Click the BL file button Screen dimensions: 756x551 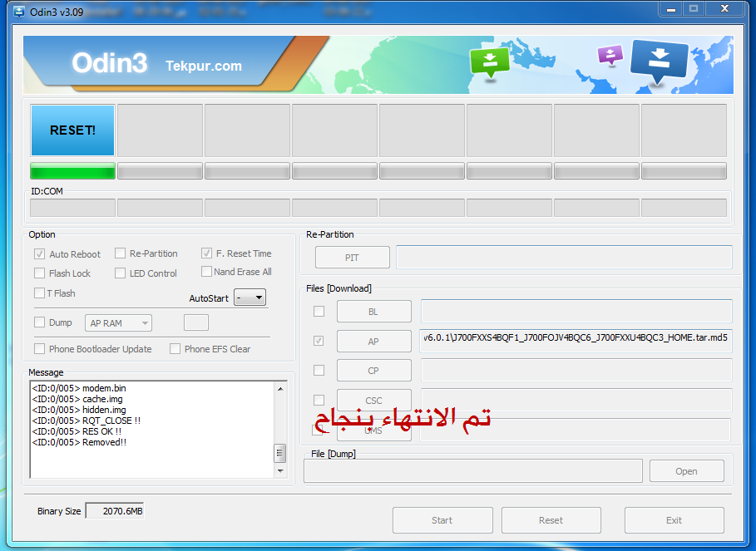click(373, 312)
